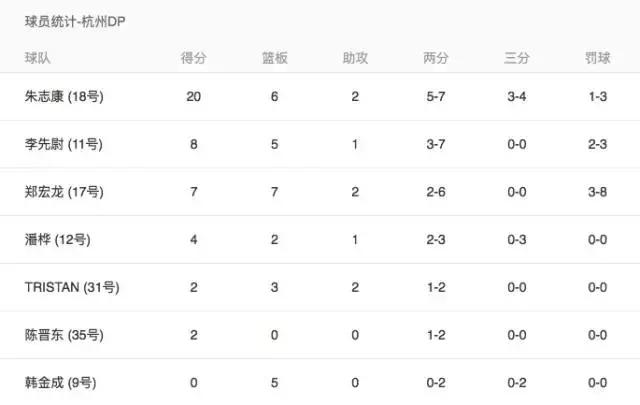Viewport: 640px width, 405px height.
Task: Select the 篮板 column header
Action: pyautogui.click(x=275, y=58)
